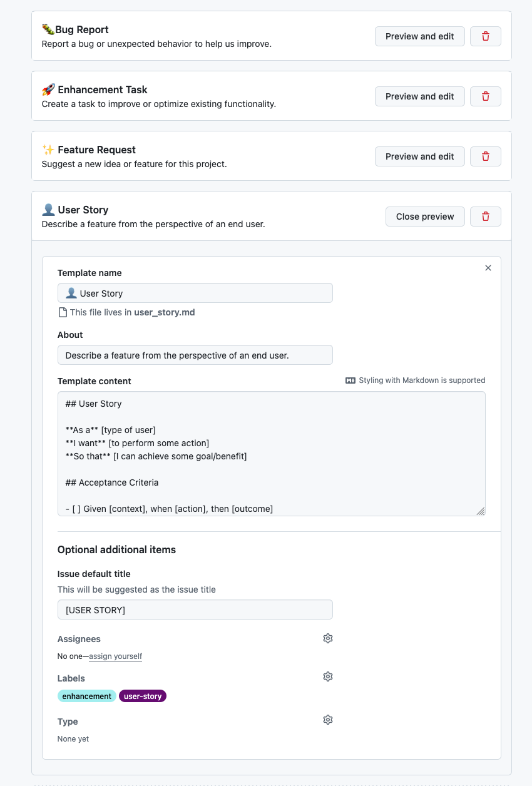The height and width of the screenshot is (786, 532).
Task: Open the Assignees gear settings
Action: (328, 638)
